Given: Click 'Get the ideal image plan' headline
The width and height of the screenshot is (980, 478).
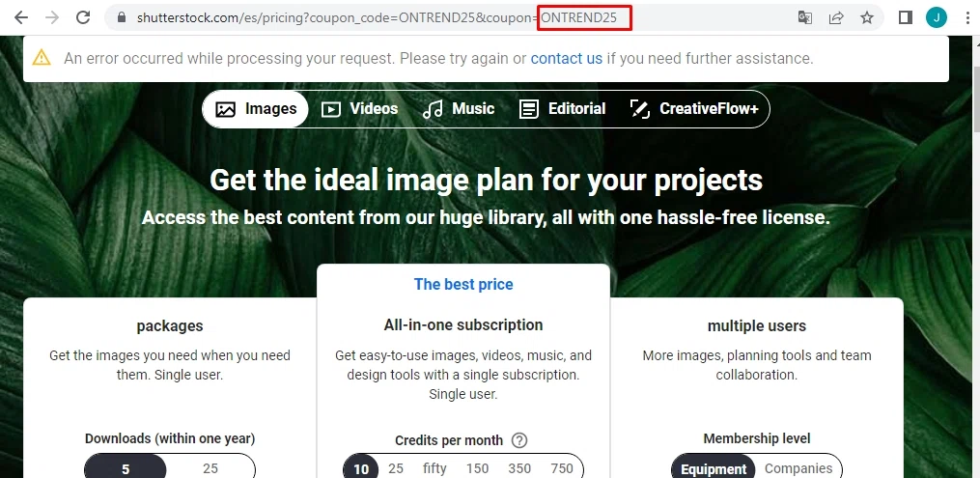Looking at the screenshot, I should tap(486, 180).
